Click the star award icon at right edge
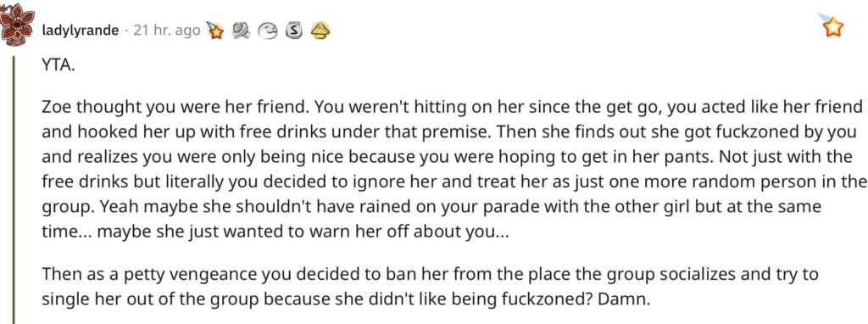 pyautogui.click(x=831, y=25)
